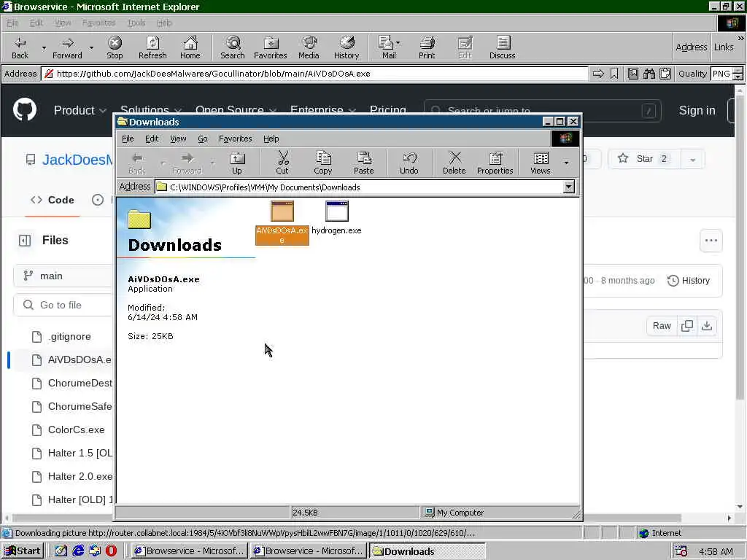Screen dimensions: 747x560
Task: Open the Downloads address bar dropdown
Action: tap(568, 187)
